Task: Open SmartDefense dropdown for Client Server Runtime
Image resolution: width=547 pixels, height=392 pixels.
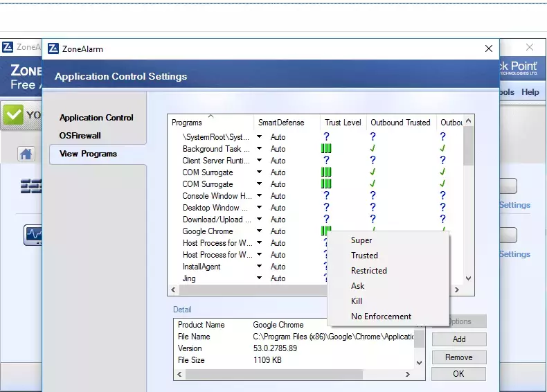Action: [259, 160]
